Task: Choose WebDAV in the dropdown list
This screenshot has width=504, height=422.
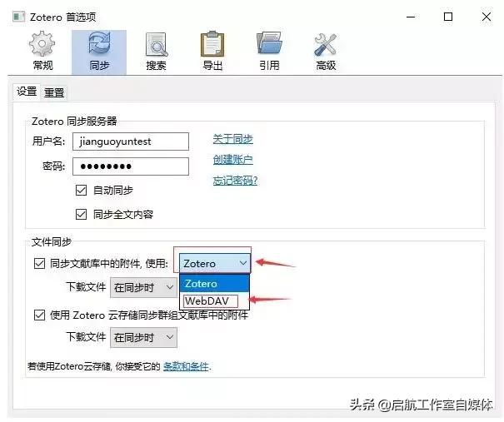Action: coord(214,301)
